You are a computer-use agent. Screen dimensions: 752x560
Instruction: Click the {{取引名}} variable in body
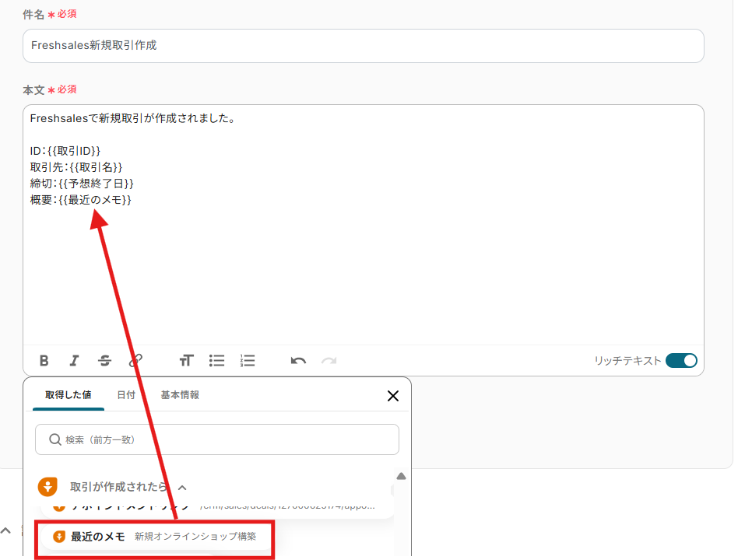click(x=96, y=167)
